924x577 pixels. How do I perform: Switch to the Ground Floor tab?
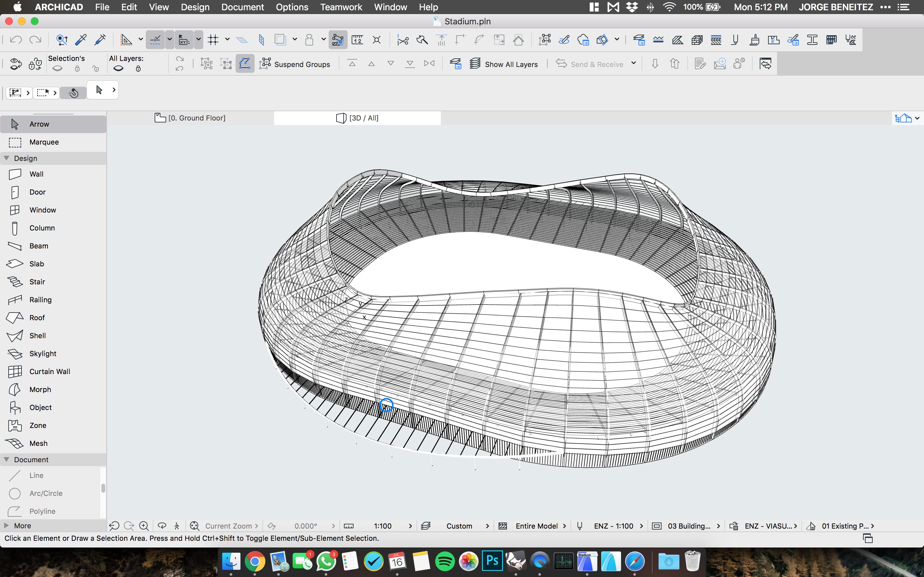click(x=197, y=118)
